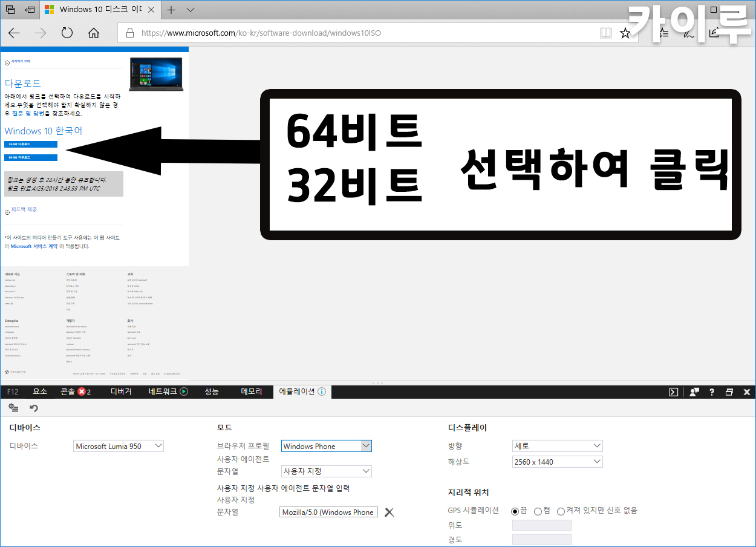
Task: Switch to the 네트워크 tab
Action: click(168, 391)
